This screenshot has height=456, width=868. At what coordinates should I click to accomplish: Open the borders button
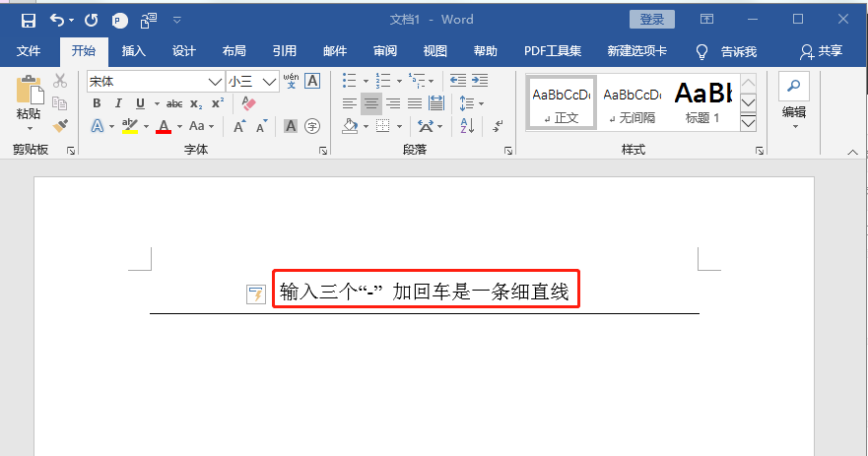pos(382,126)
